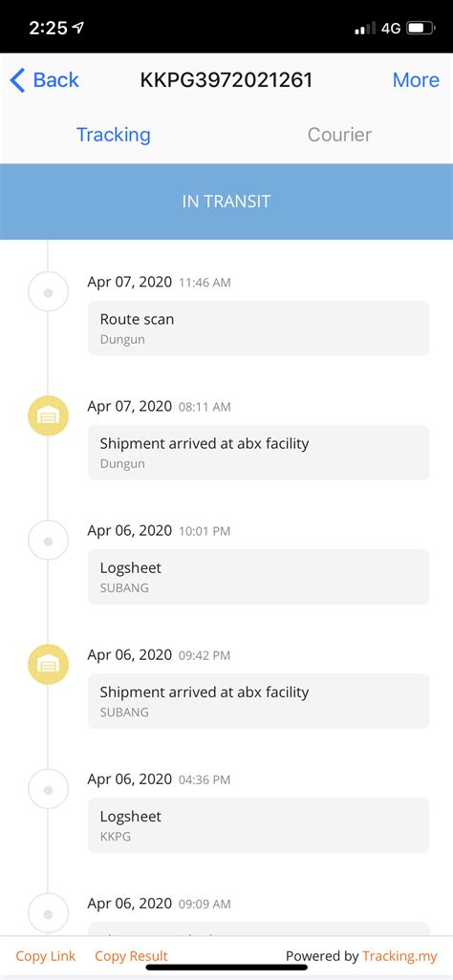Tap the 10:01 PM Logsheet timeline dot
453x980 pixels.
click(x=48, y=541)
